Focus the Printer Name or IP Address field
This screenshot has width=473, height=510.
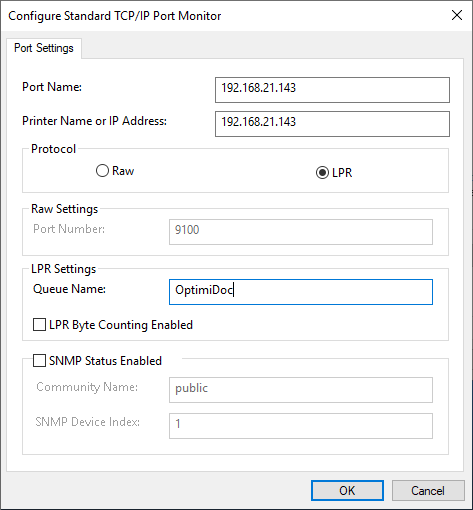(332, 124)
